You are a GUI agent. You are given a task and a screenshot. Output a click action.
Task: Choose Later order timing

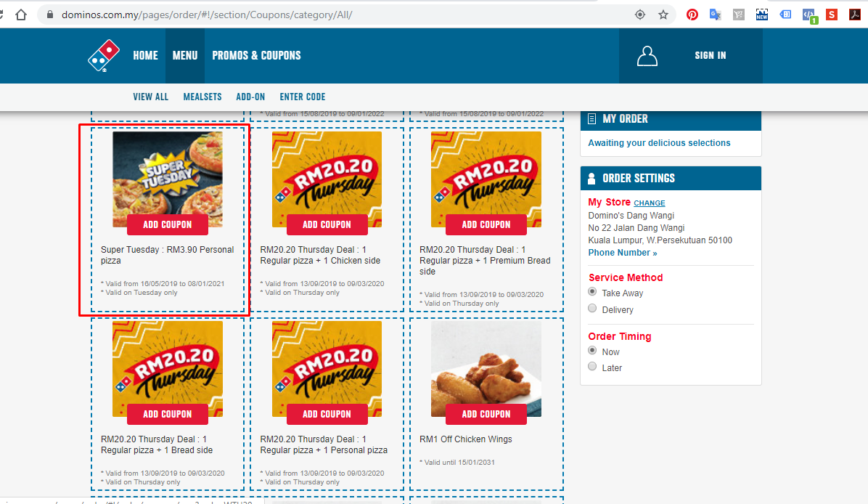(x=592, y=367)
